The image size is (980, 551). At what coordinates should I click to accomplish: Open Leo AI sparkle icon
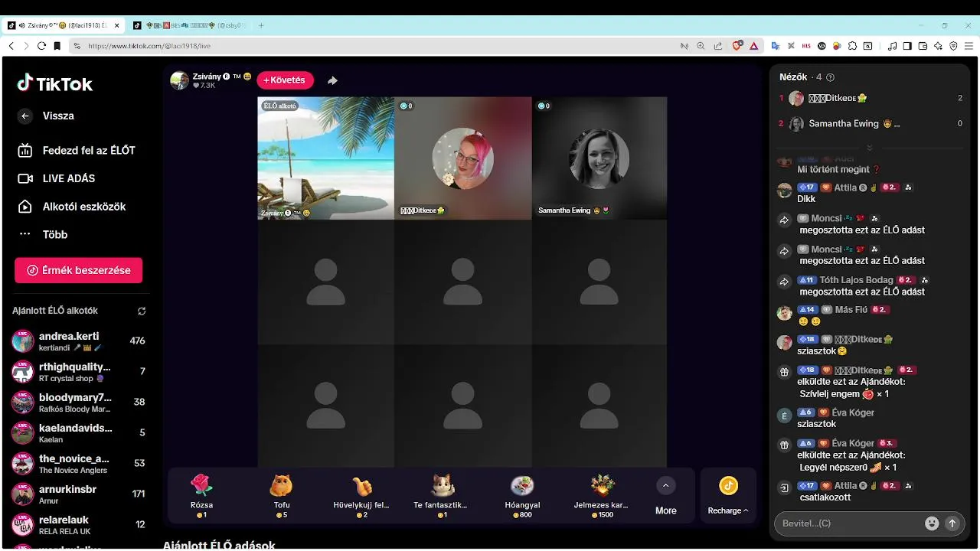click(x=939, y=46)
